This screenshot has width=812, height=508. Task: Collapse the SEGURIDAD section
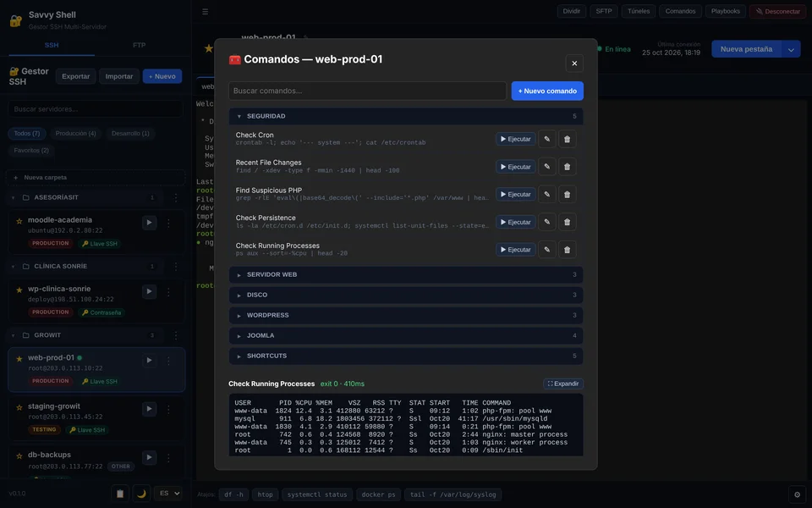(406, 116)
